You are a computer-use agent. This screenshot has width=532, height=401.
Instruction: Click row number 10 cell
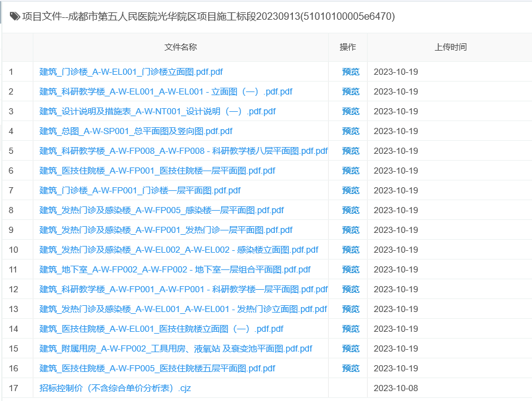(17, 250)
